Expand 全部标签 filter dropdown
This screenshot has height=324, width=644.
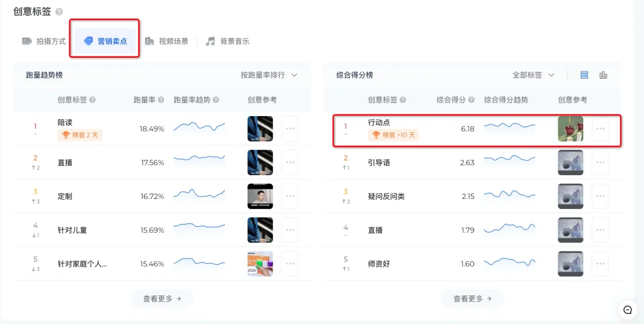coord(534,75)
